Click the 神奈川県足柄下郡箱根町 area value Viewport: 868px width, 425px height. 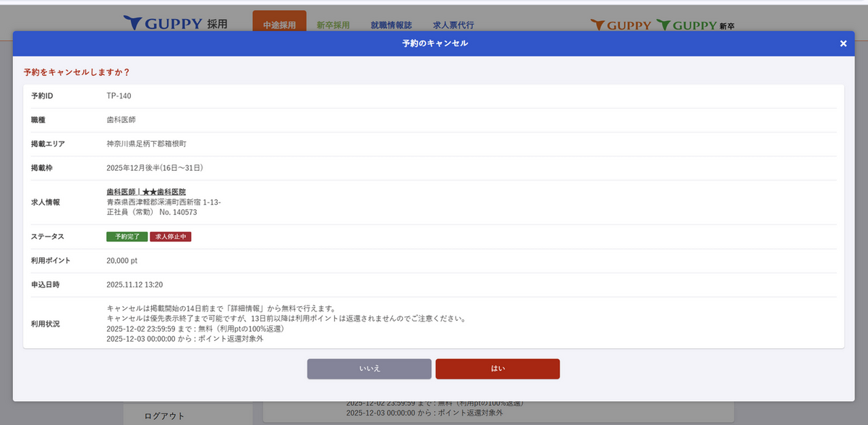click(x=146, y=144)
